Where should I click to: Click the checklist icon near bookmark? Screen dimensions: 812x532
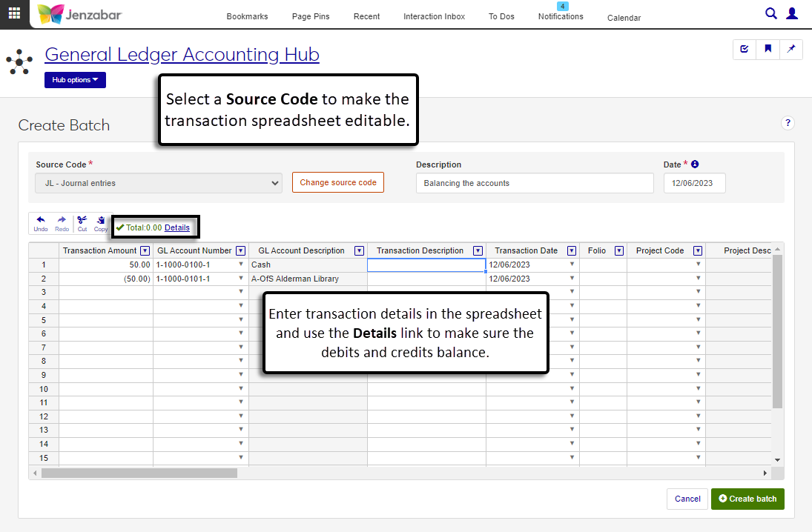pos(745,50)
